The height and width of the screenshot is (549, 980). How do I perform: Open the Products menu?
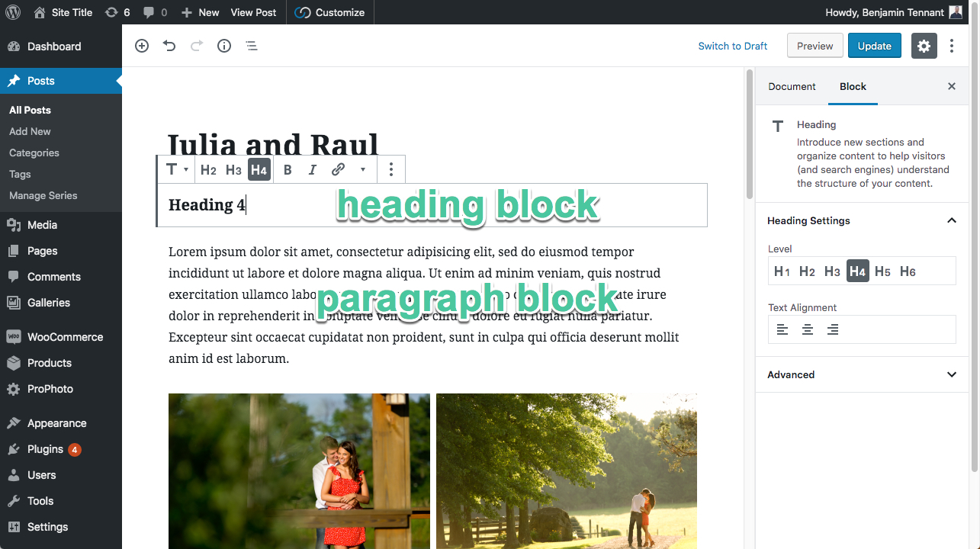pyautogui.click(x=61, y=363)
